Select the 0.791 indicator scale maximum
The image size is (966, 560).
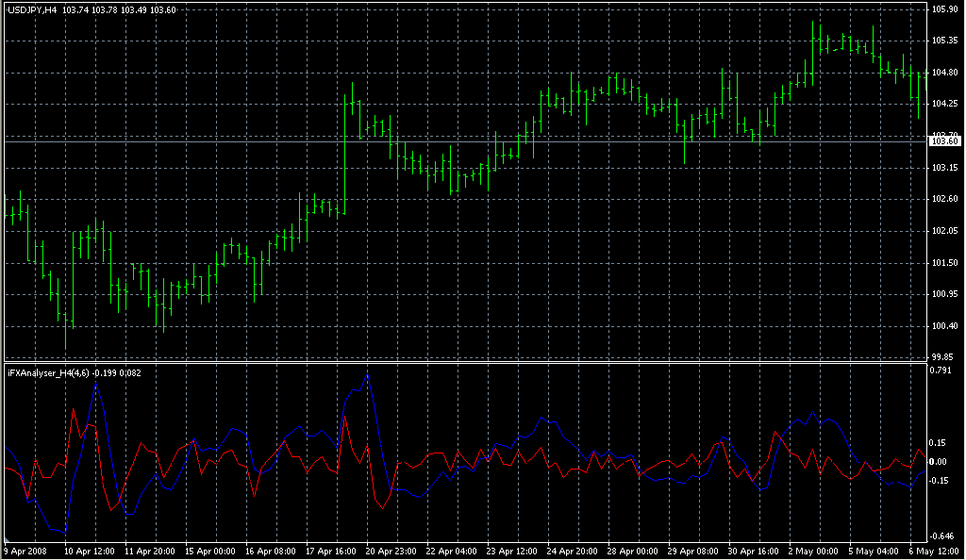[942, 371]
